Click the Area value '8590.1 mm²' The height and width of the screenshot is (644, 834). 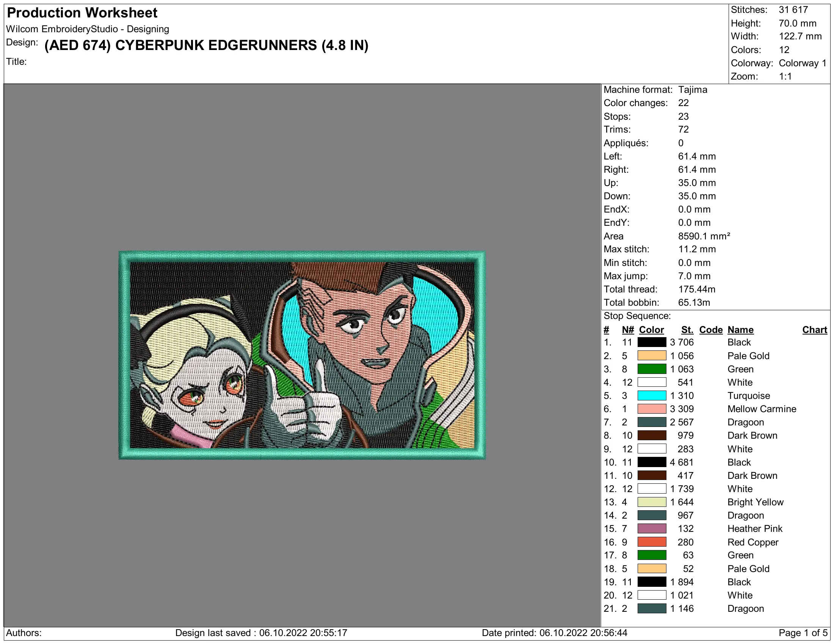point(704,236)
